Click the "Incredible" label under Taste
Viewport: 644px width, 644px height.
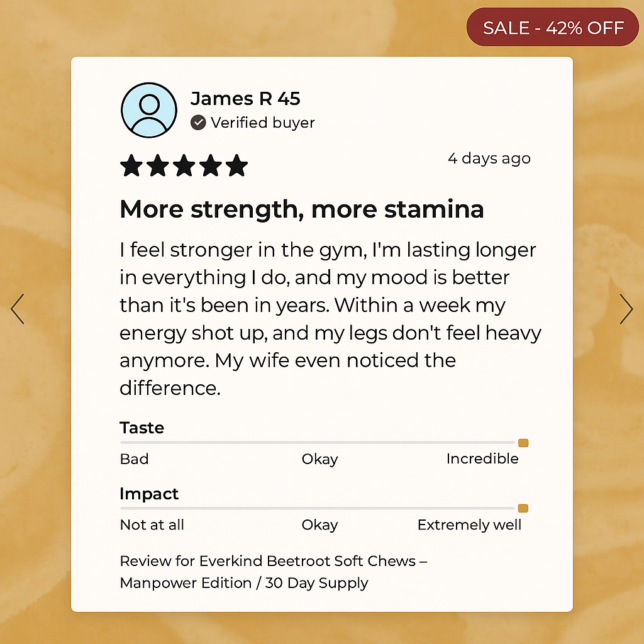click(482, 459)
